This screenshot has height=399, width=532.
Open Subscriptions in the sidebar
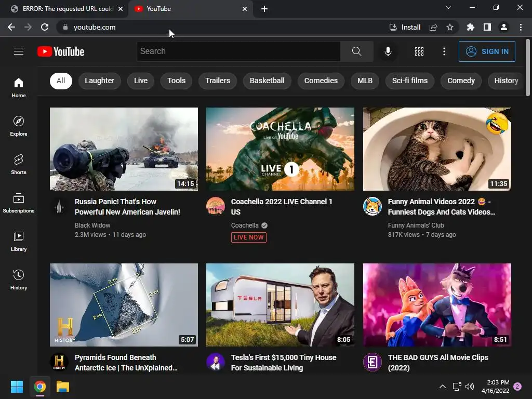19,203
